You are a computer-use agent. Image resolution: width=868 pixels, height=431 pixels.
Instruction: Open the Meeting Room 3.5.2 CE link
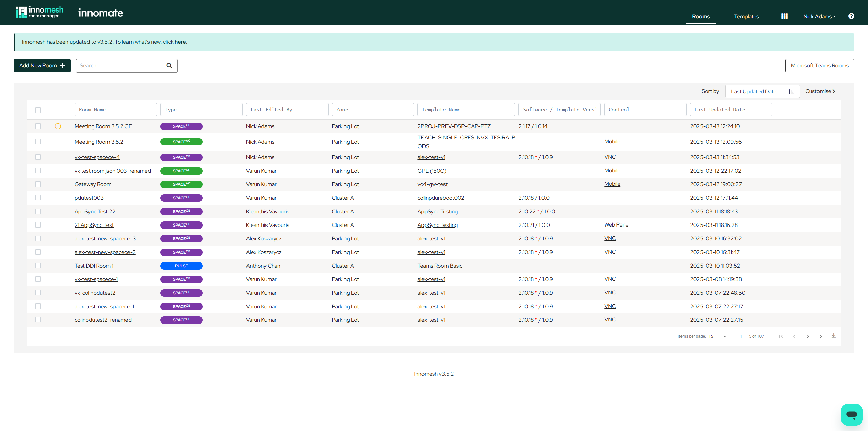tap(103, 126)
